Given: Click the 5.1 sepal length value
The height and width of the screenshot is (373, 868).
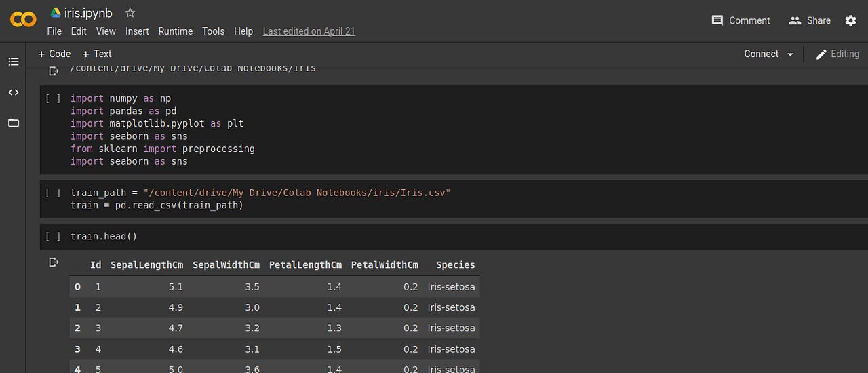Looking at the screenshot, I should [176, 287].
